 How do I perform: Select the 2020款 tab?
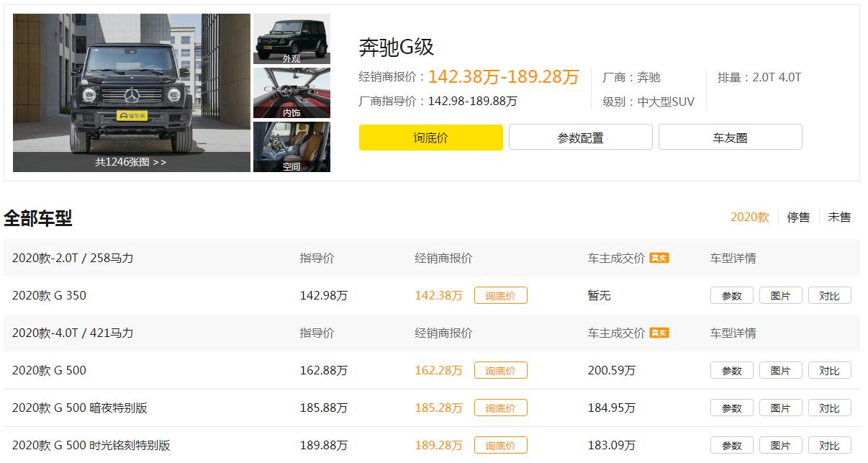pyautogui.click(x=750, y=217)
